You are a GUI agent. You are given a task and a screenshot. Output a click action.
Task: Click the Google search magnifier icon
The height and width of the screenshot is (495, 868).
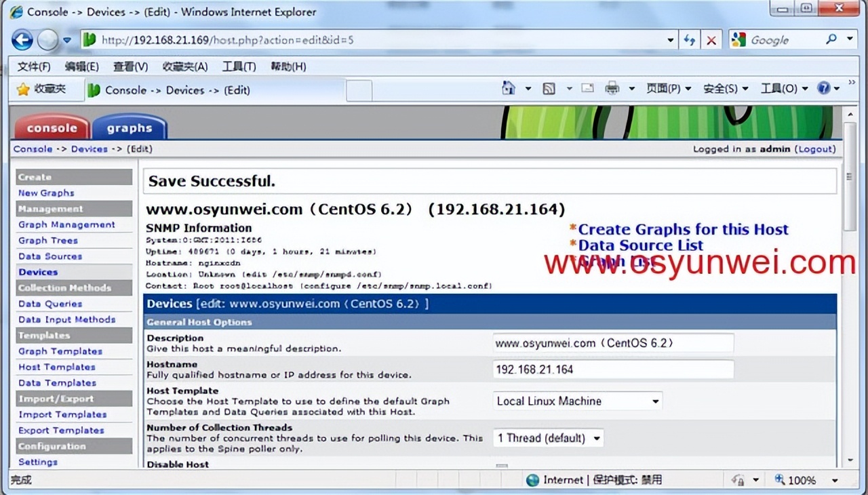(831, 39)
